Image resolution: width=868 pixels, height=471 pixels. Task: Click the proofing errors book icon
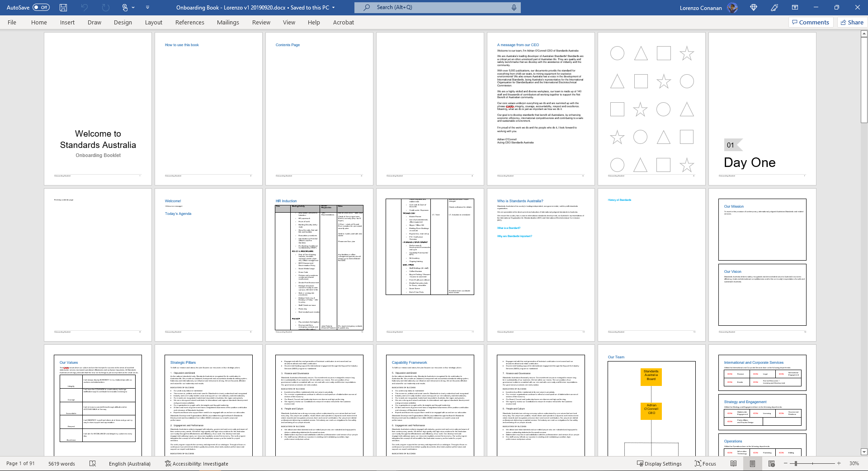point(93,463)
